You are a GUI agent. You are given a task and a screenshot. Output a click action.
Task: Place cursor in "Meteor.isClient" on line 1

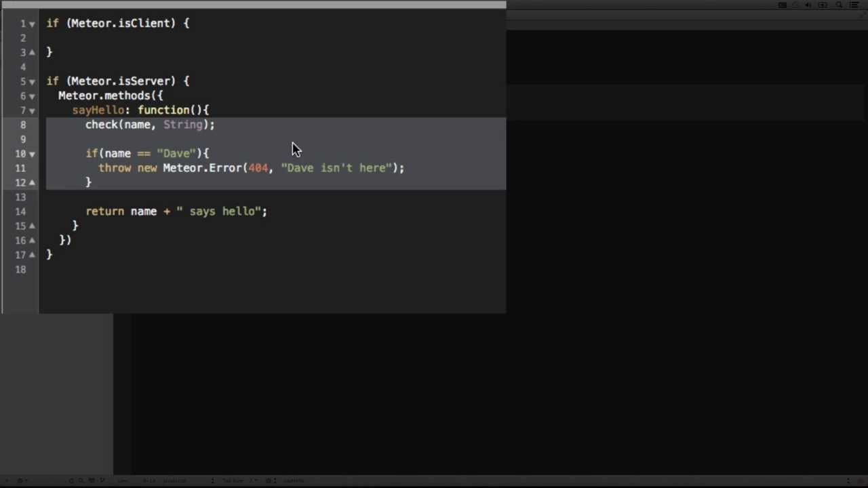[x=120, y=23]
